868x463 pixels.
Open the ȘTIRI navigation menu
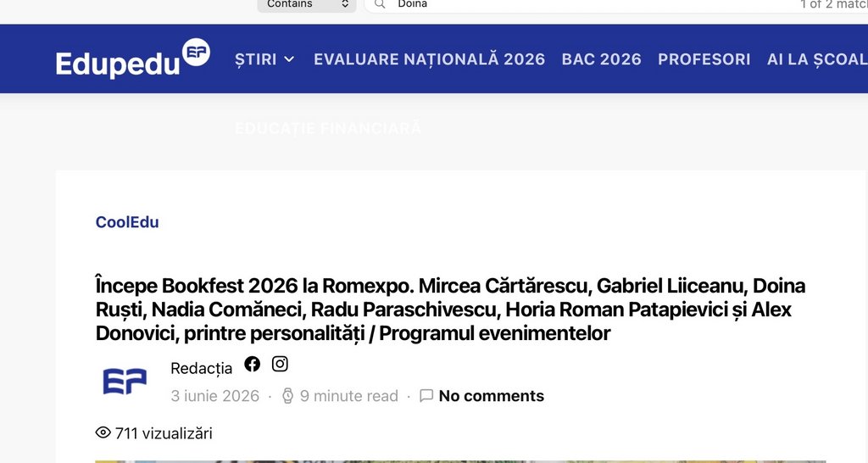pyautogui.click(x=255, y=59)
